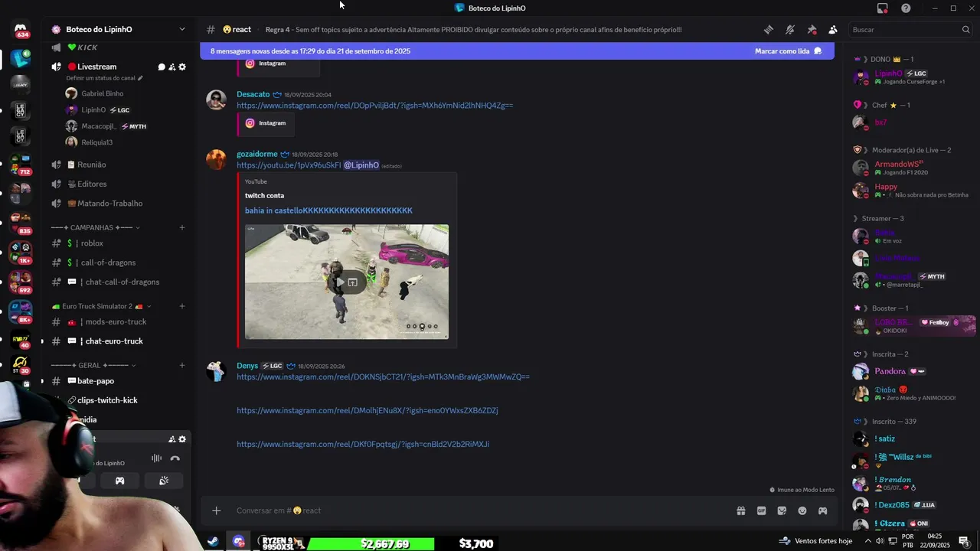Screen dimensions: 980x551
Task: Open the gift icon in message bar
Action: tap(741, 510)
